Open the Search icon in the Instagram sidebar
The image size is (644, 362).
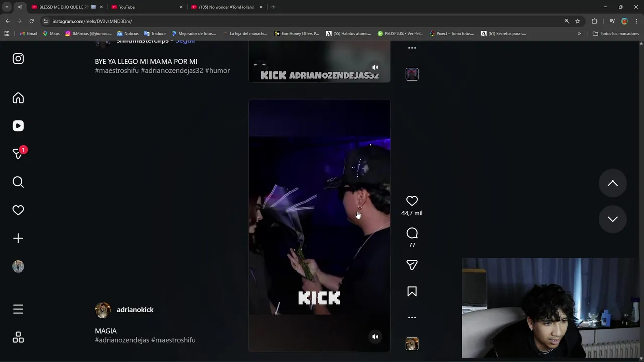point(18,182)
